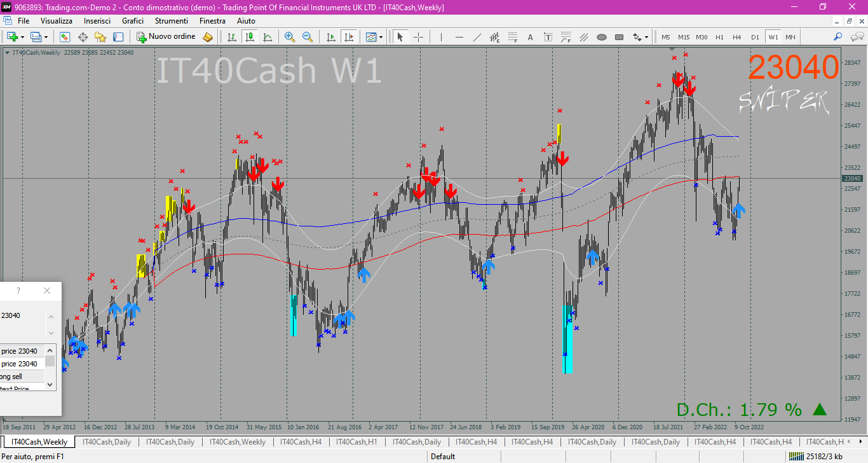Click the Nuovo ordine button
This screenshot has width=868, height=463.
166,37
